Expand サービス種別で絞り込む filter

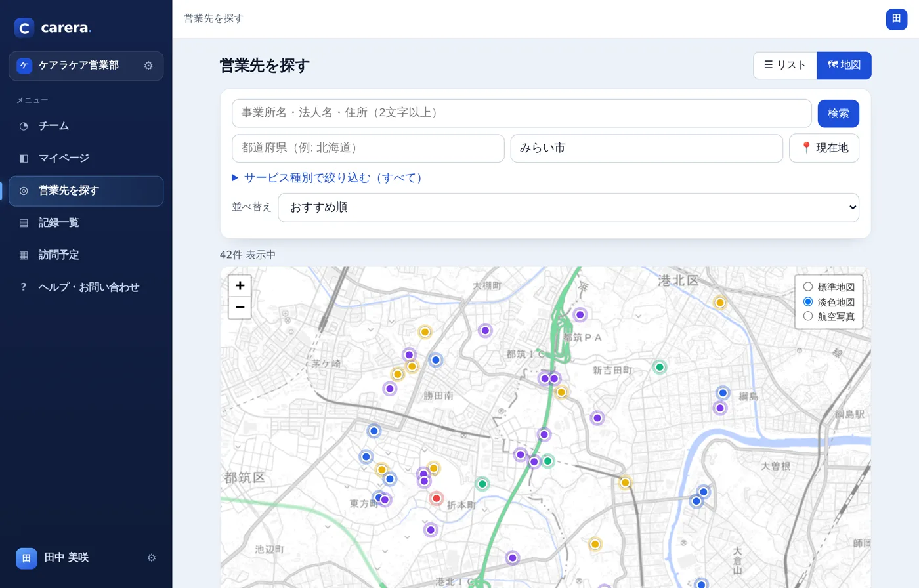328,178
